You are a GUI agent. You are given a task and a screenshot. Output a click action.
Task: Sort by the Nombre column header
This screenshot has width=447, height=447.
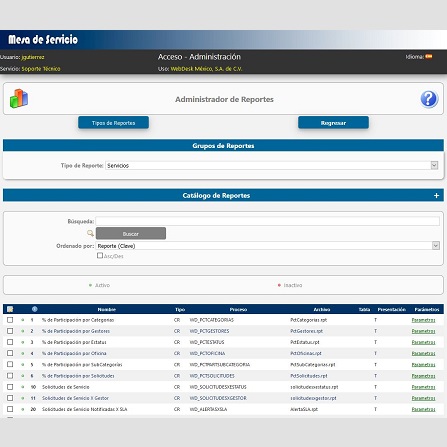coord(107,310)
